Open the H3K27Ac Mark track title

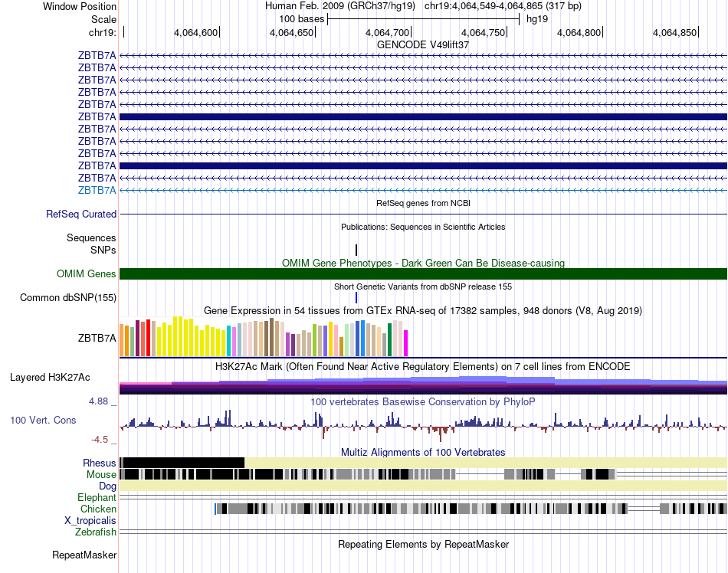(423, 366)
